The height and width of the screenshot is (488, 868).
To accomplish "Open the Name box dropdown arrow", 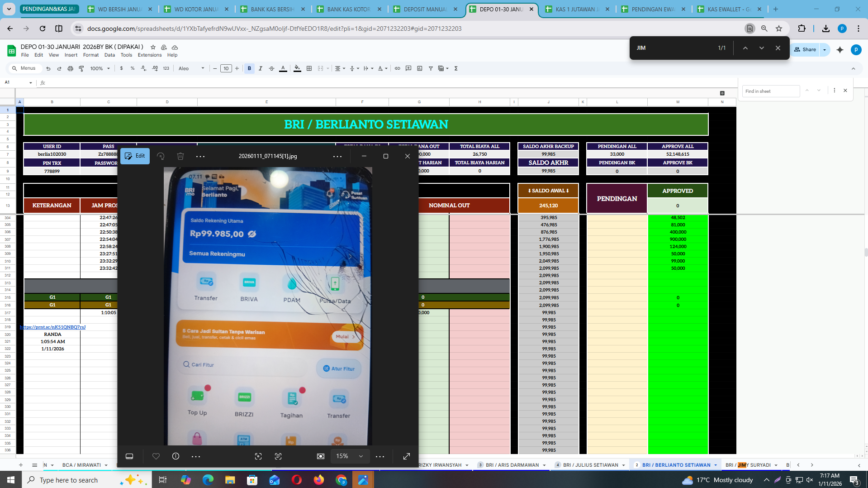I will 31,83.
